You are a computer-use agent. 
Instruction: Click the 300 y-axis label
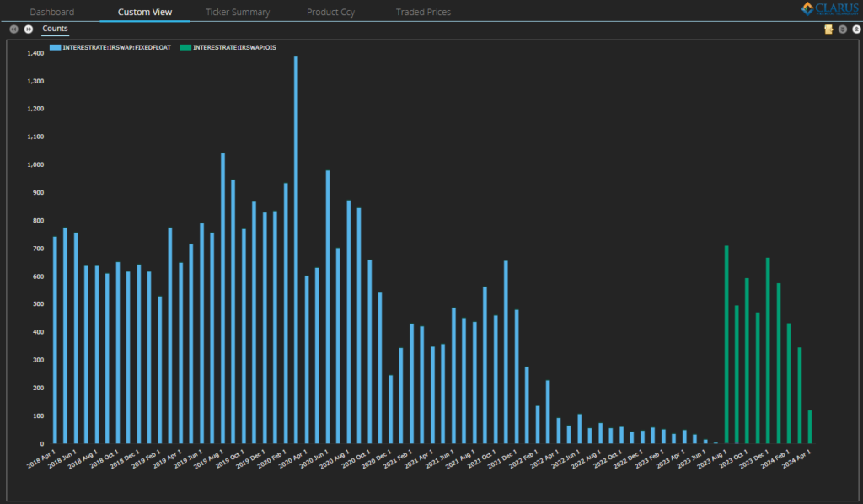pyautogui.click(x=39, y=360)
